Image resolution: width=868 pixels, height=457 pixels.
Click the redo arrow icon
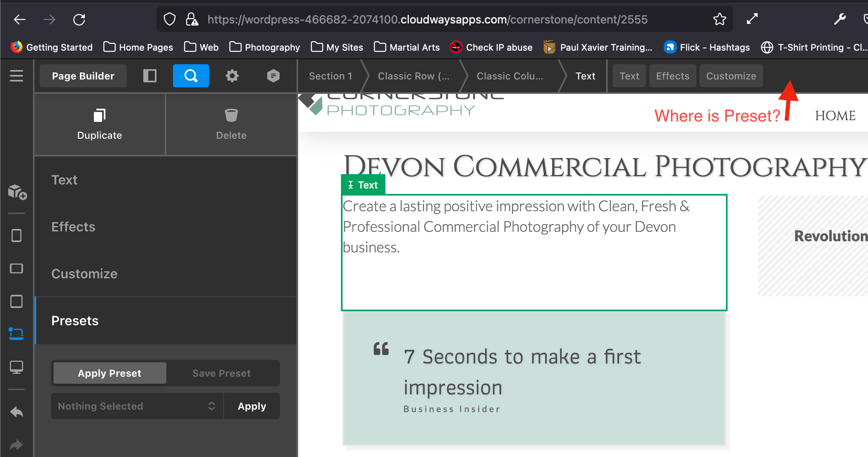(x=16, y=445)
